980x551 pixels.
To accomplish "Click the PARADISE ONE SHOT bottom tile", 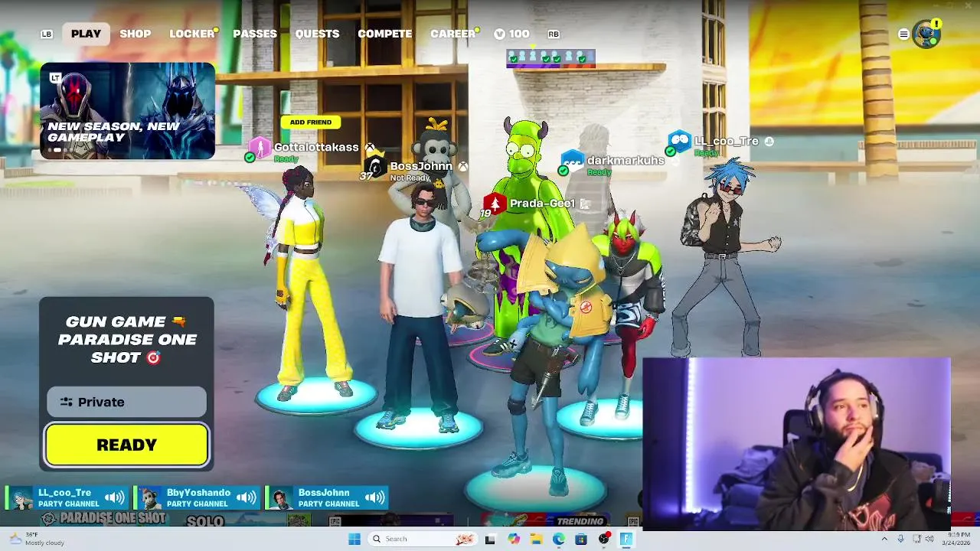I will (x=104, y=519).
